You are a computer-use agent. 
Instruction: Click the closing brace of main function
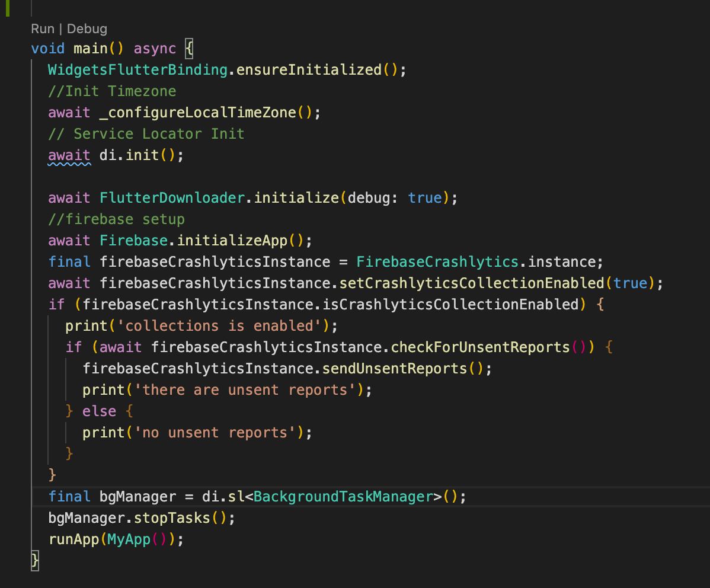click(x=35, y=561)
